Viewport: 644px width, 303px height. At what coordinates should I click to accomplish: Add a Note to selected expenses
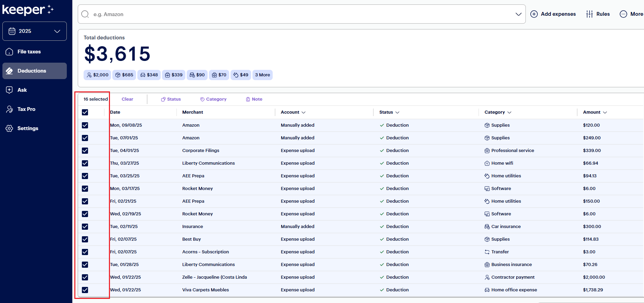point(254,99)
